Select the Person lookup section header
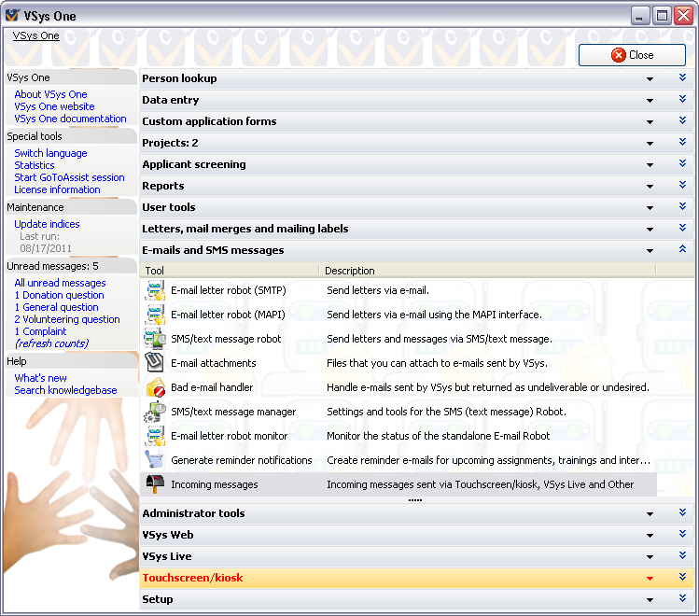Viewport: 699px width, 616px height. click(417, 78)
